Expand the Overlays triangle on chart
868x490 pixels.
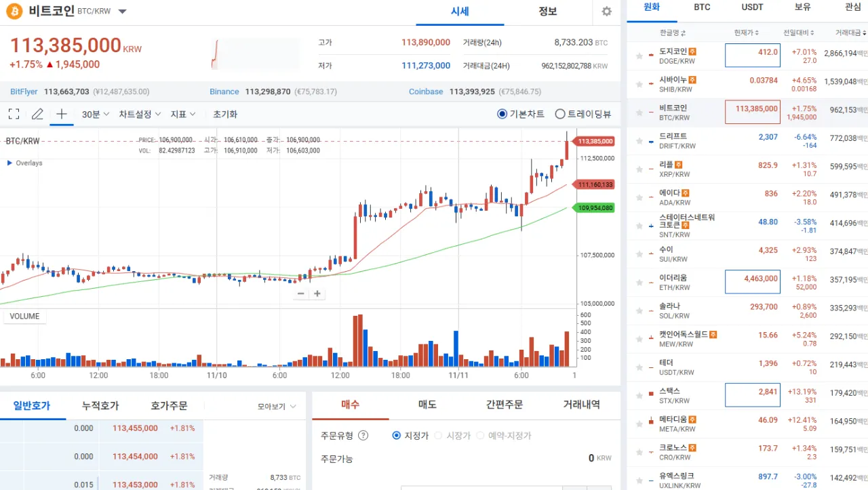point(9,163)
